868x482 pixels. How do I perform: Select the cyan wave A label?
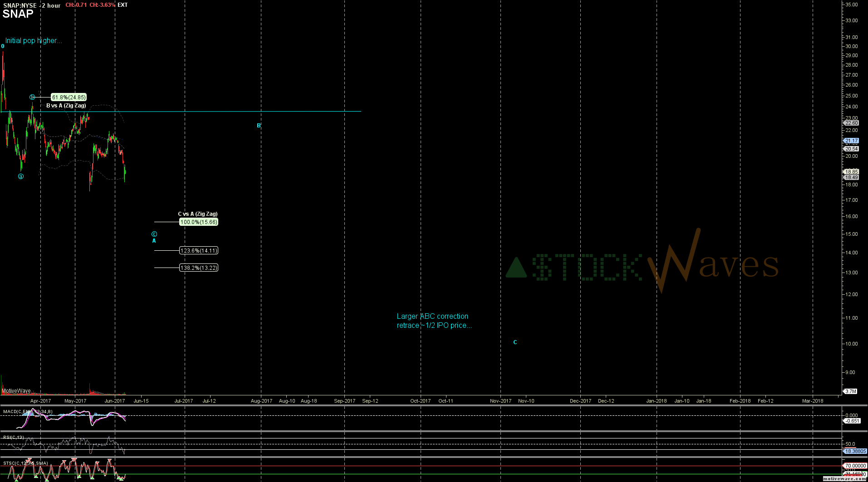(x=154, y=241)
